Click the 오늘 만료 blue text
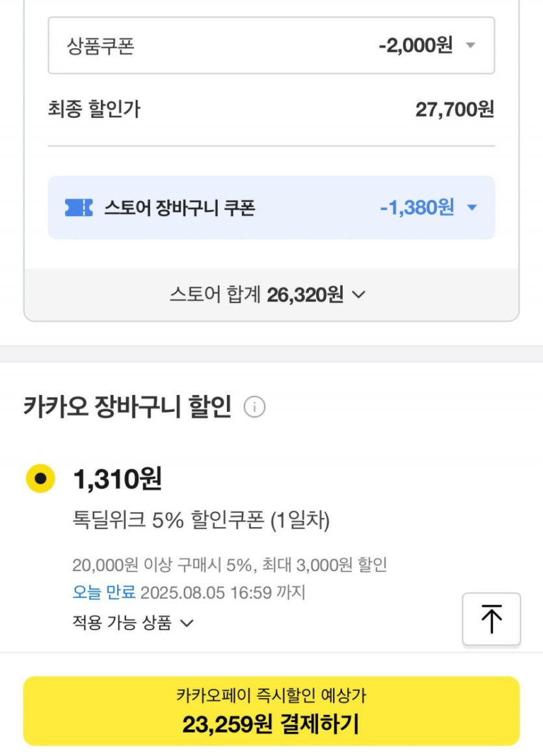543x756 pixels. point(103,593)
